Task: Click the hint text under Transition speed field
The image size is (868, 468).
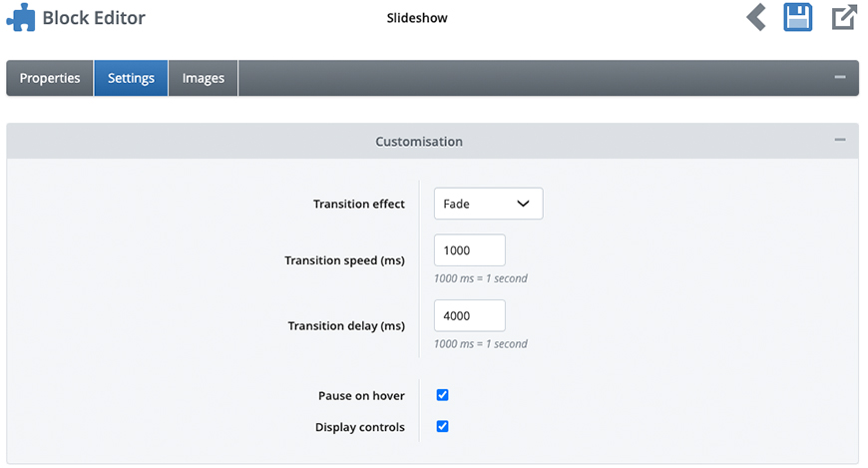Action: click(481, 278)
